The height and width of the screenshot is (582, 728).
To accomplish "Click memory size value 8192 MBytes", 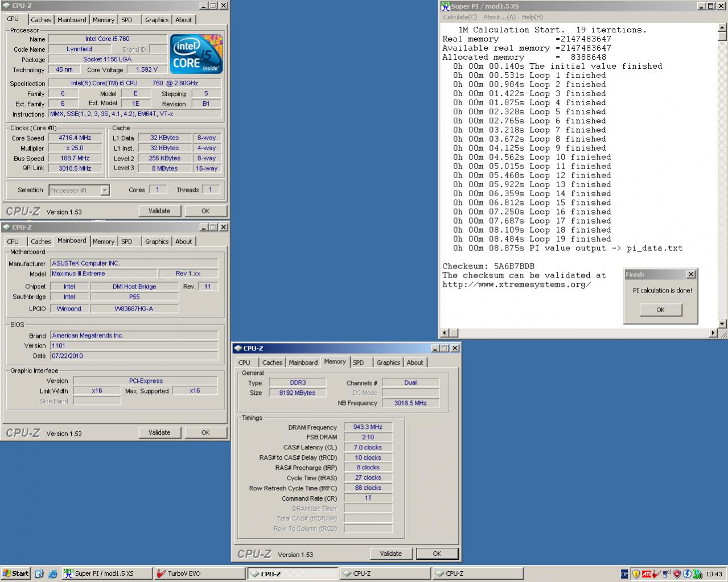I will tap(297, 393).
